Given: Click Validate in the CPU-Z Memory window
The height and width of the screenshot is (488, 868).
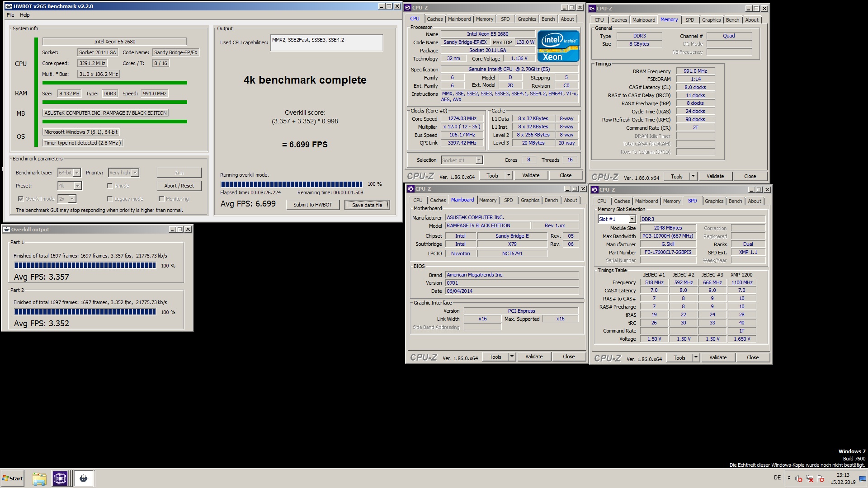Looking at the screenshot, I should tap(715, 177).
